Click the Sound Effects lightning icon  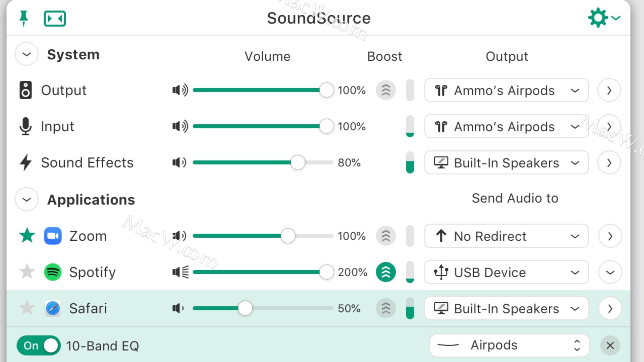pyautogui.click(x=25, y=162)
